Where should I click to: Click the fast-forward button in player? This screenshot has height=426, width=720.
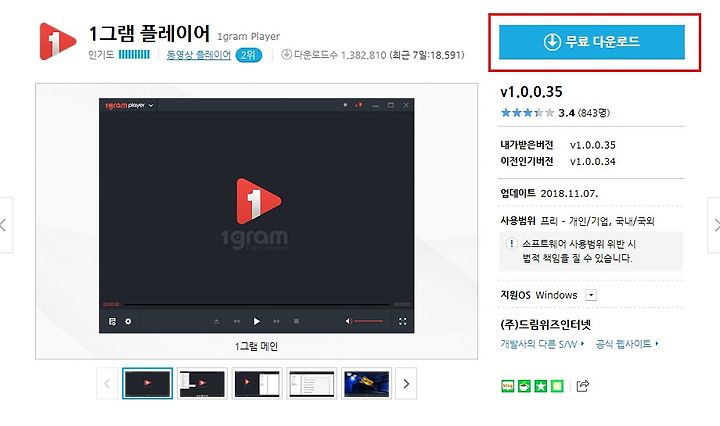[x=276, y=321]
